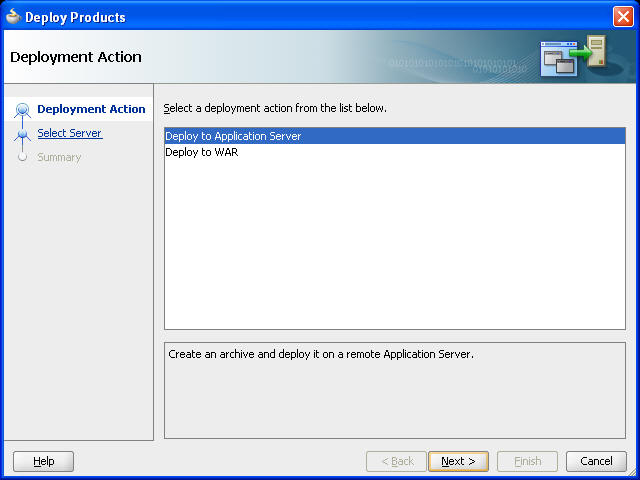
Task: Click the Deployment Action banner heading
Action: click(x=76, y=57)
